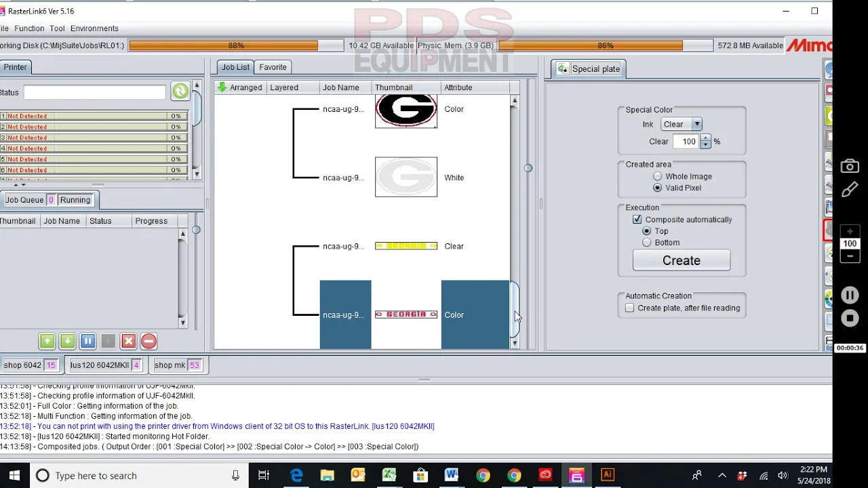Screen dimensions: 868x488
Task: Increase recorder zoom with plus button
Action: pos(850,232)
